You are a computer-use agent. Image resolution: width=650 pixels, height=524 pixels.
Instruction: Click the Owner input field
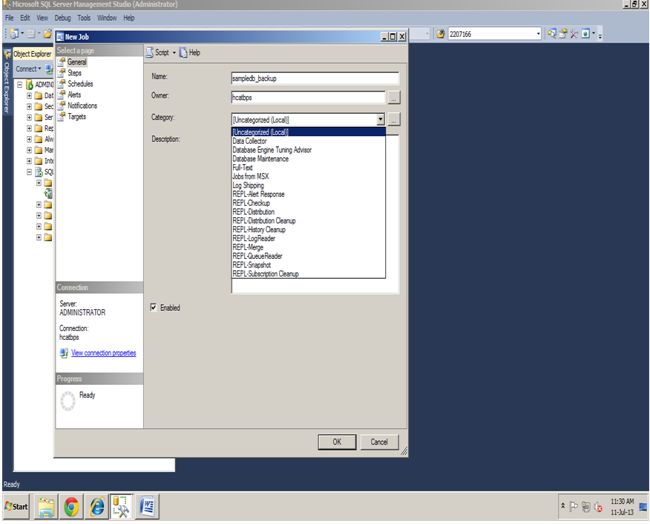pos(308,97)
